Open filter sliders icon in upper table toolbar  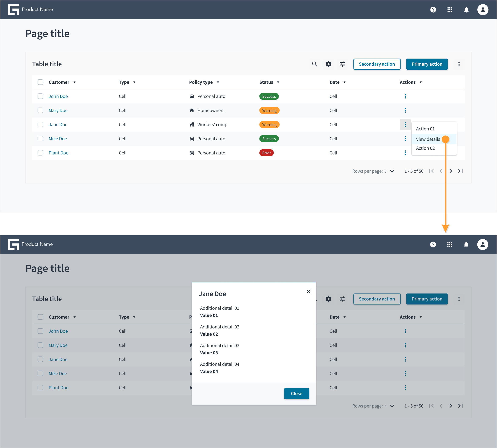[x=342, y=64]
